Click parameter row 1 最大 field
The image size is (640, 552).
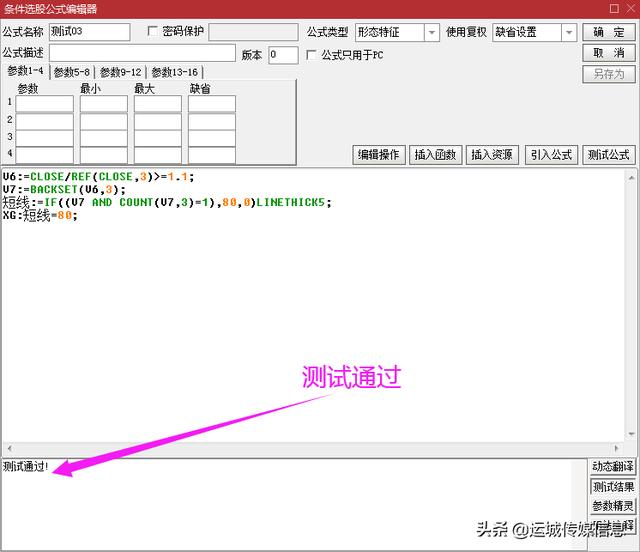point(158,104)
